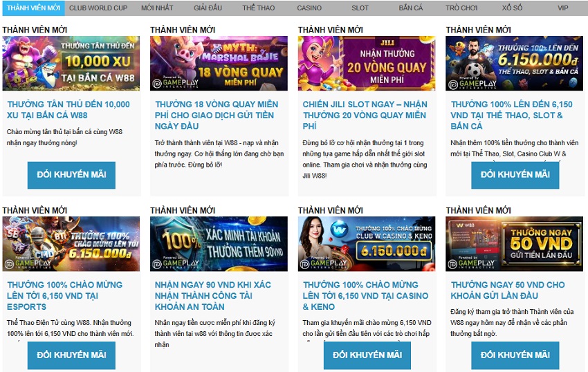Open the Thưởng ngay 50 VND banner

tap(515, 244)
